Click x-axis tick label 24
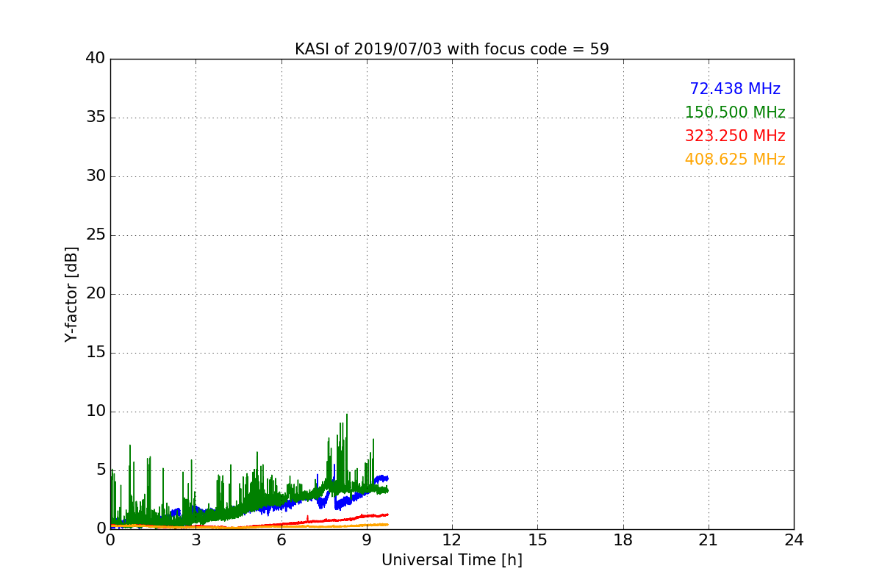Viewport: 882px width, 588px height. [794, 540]
